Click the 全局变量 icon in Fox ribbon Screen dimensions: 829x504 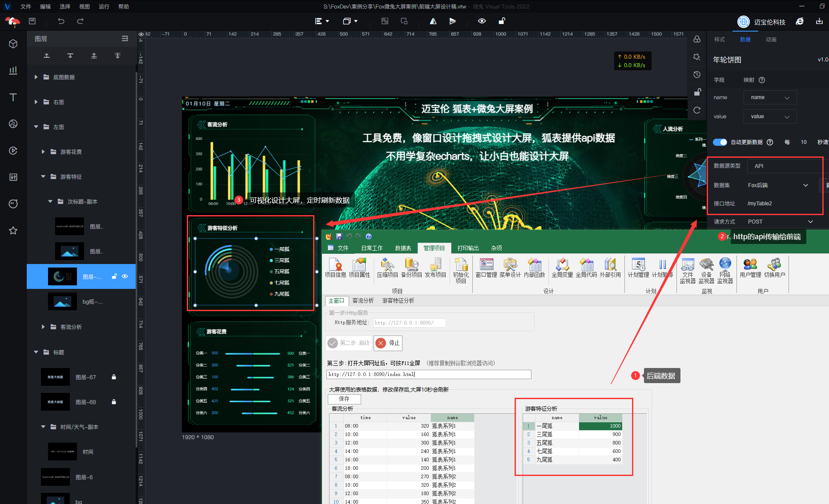click(562, 268)
